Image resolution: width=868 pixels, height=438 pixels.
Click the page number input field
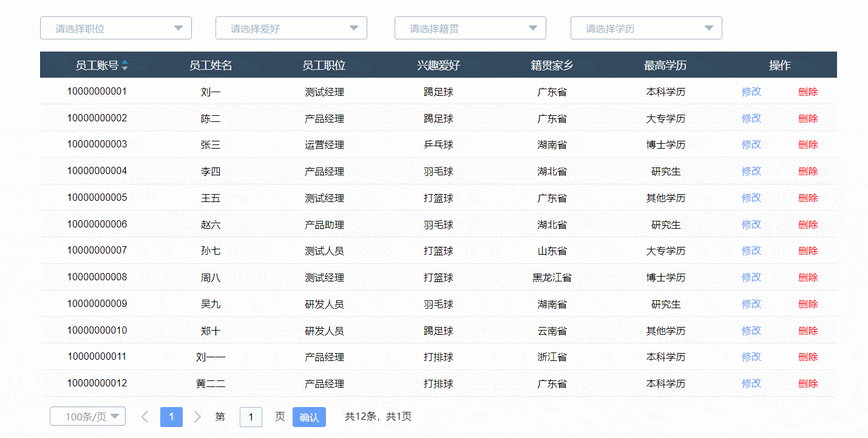[x=251, y=417]
